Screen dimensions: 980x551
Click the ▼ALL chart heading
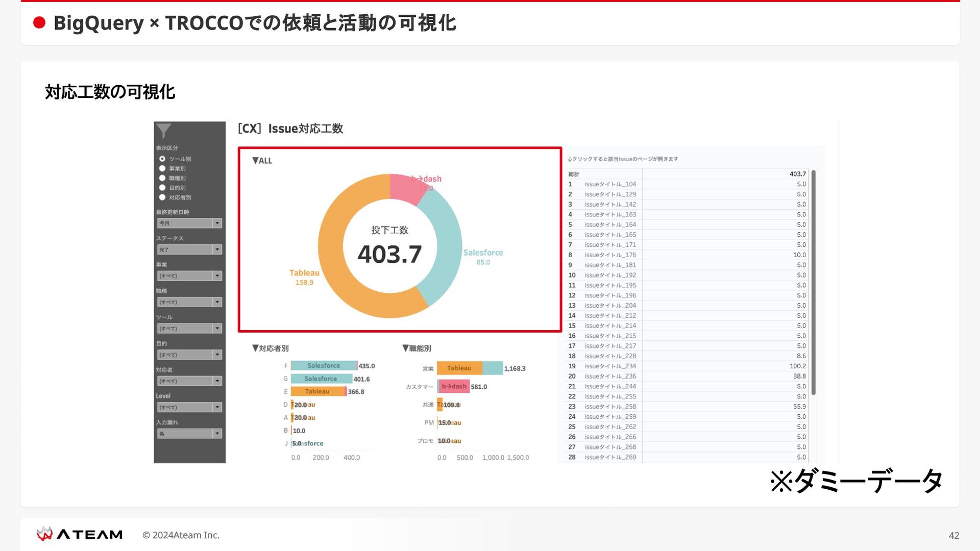click(262, 161)
